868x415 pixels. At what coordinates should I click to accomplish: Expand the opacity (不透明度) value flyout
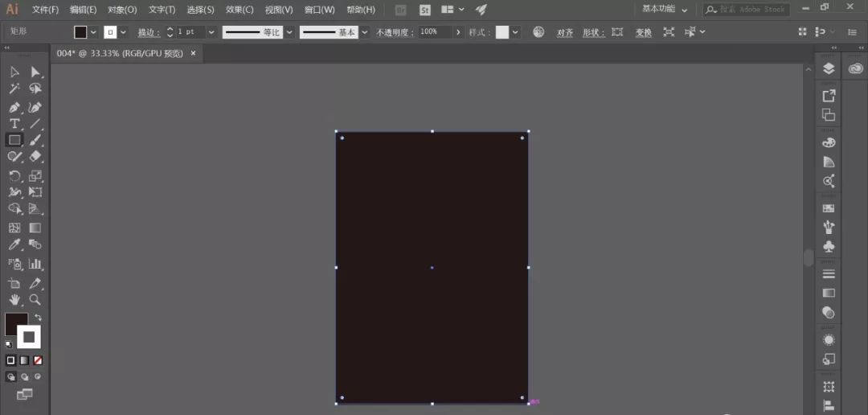tap(458, 32)
